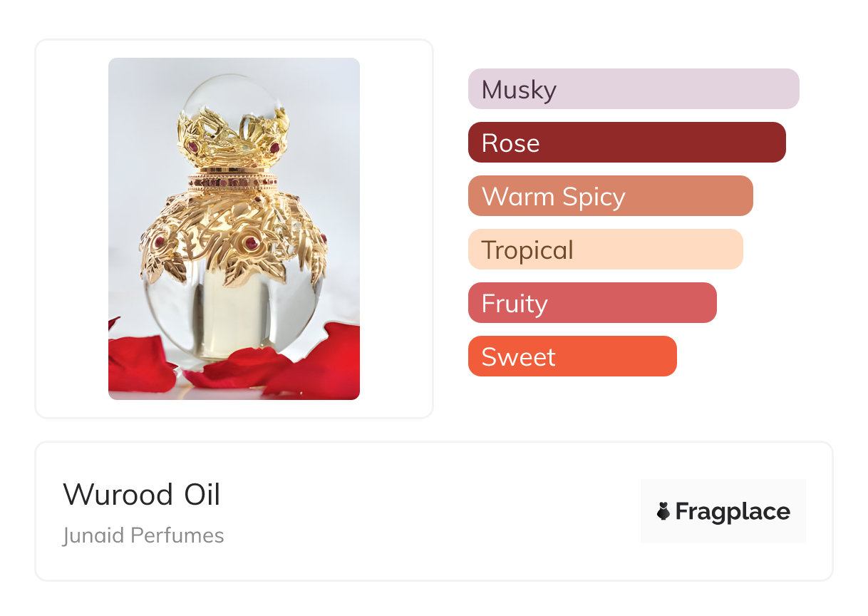Viewport: 868px width, 616px height.
Task: Visit the Junaid Perfumes brand link
Action: (x=143, y=535)
